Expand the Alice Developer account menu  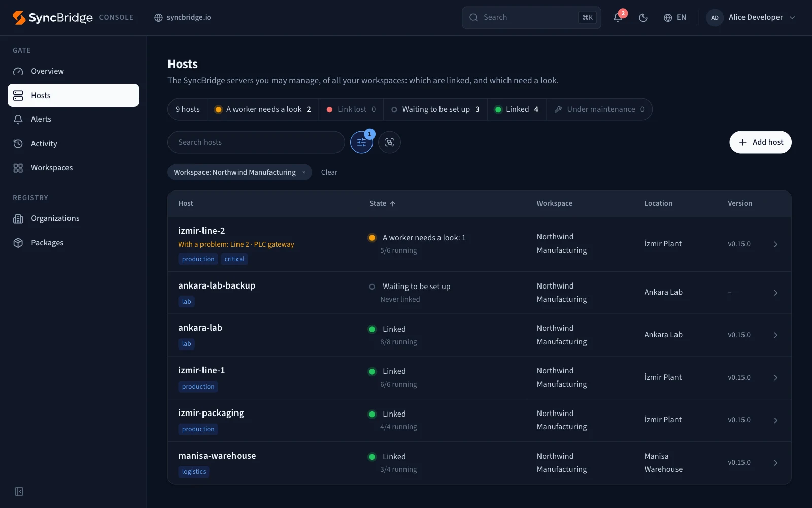[751, 17]
